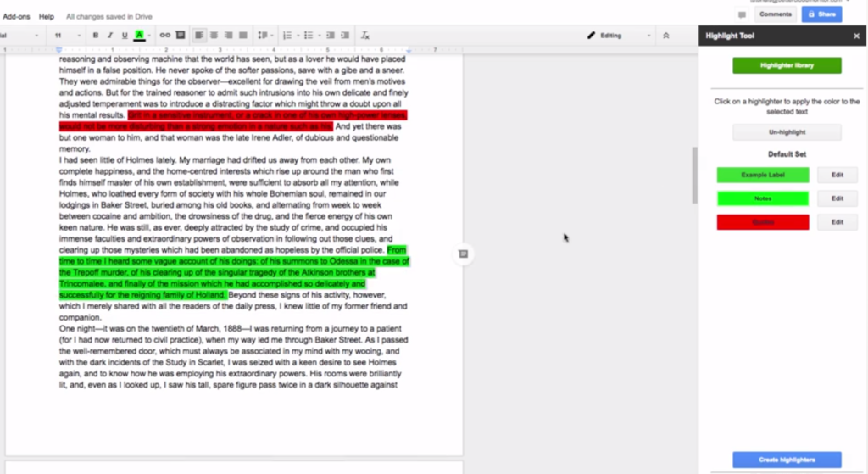Center-align the text
868x474 pixels.
(214, 36)
